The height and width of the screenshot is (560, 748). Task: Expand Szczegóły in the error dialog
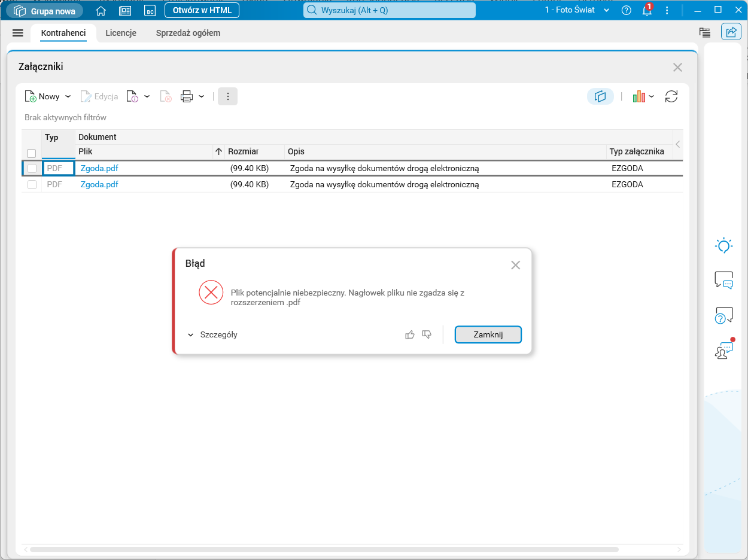click(x=212, y=335)
